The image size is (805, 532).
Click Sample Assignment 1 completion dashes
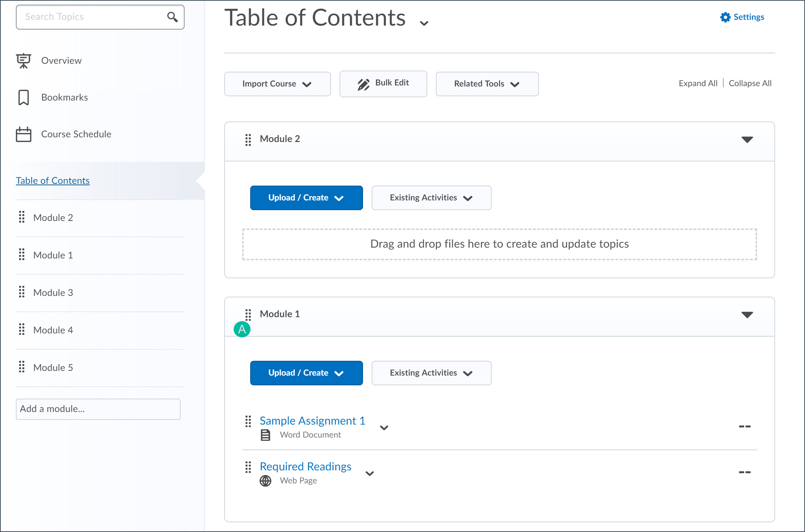tap(744, 426)
